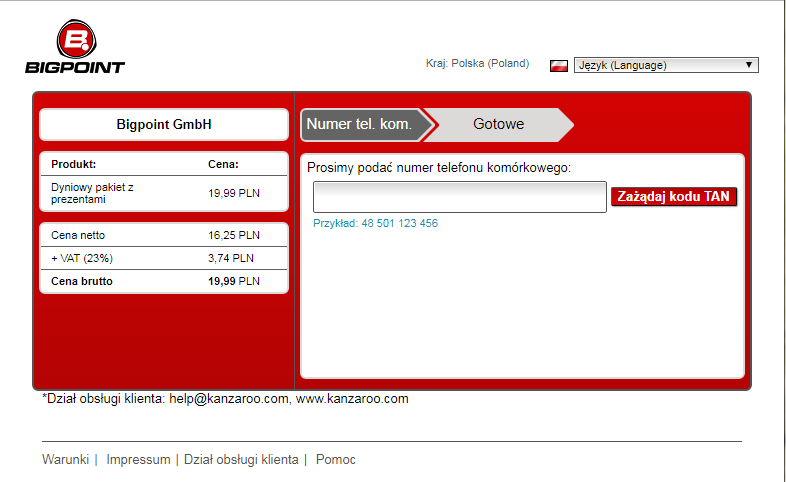Click the product price 19,99 PLN beside Dyniowy pakiet

tap(234, 193)
